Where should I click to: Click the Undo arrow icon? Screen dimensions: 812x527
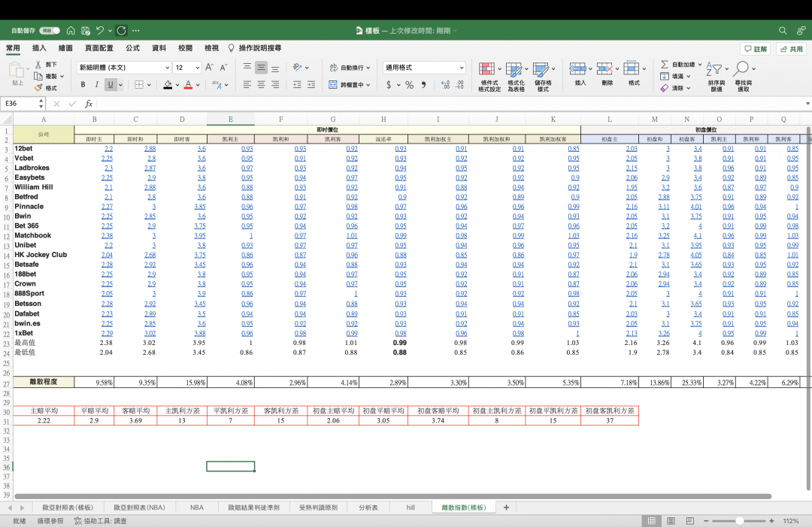click(101, 31)
